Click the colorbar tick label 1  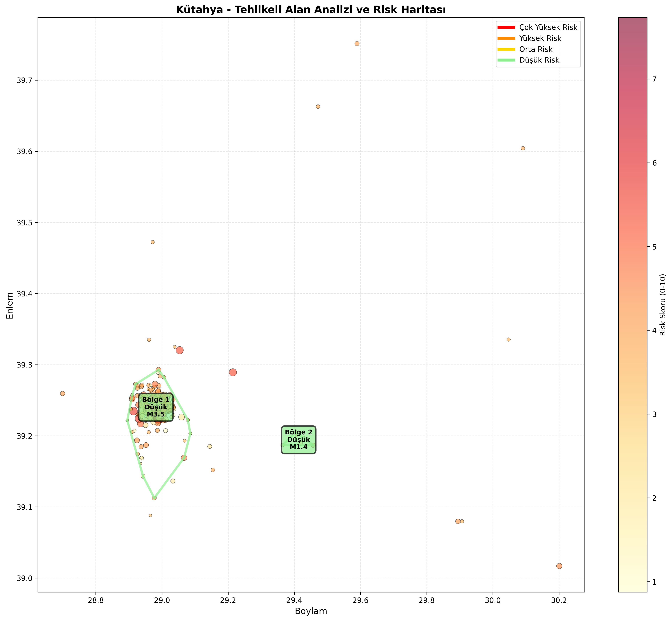click(654, 582)
